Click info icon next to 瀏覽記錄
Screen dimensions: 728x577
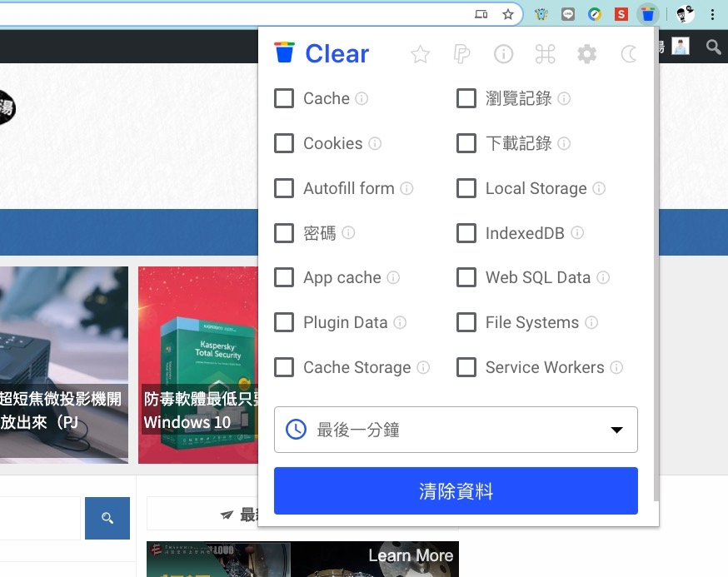coord(564,98)
